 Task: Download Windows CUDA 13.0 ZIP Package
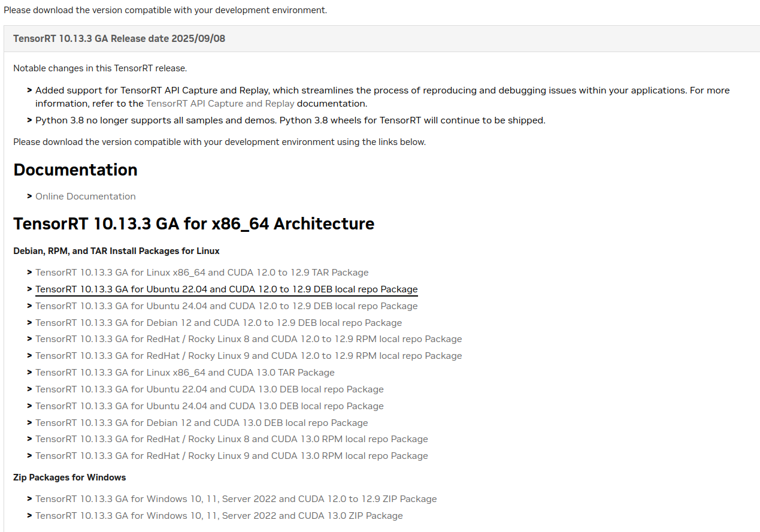[219, 516]
